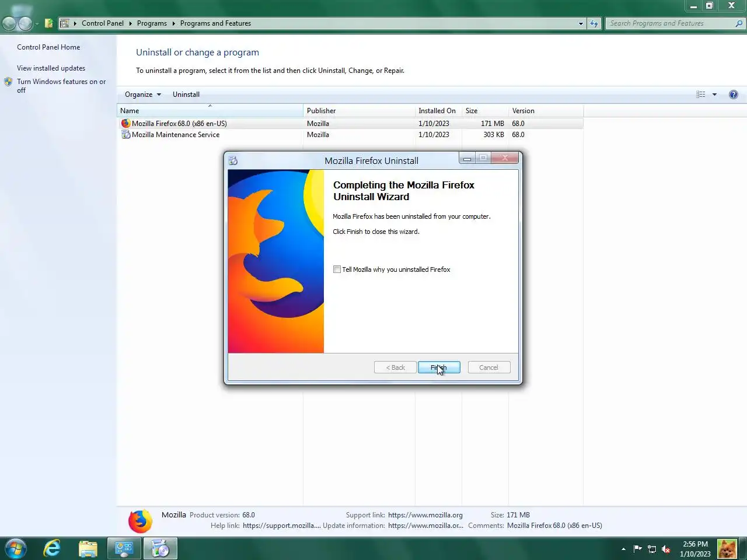Click the Control Panel taskbar button

coord(124,549)
